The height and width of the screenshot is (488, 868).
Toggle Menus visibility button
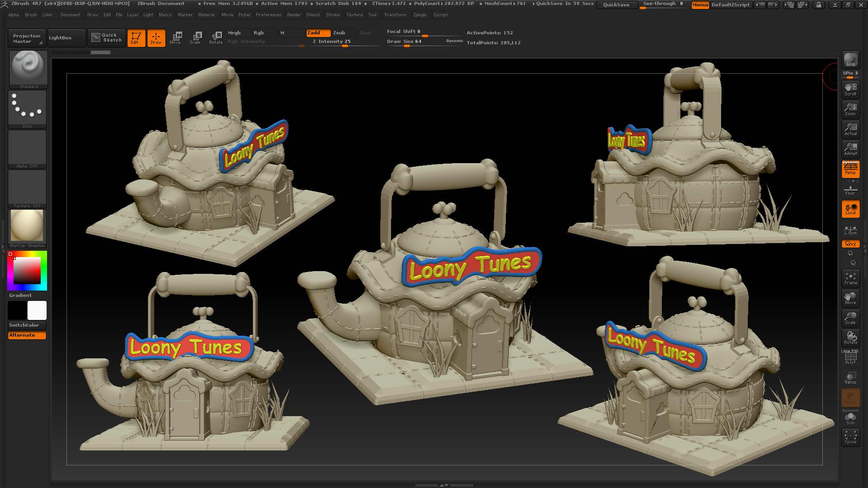point(700,5)
